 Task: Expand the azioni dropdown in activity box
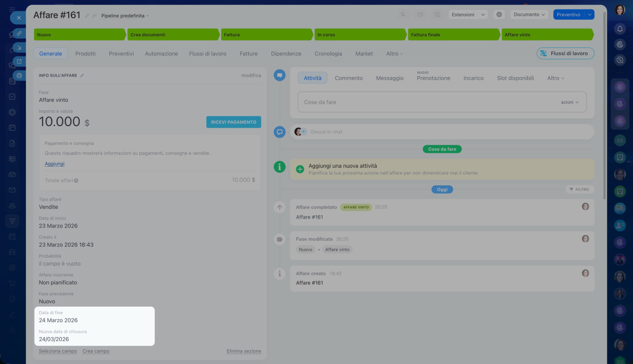(570, 102)
